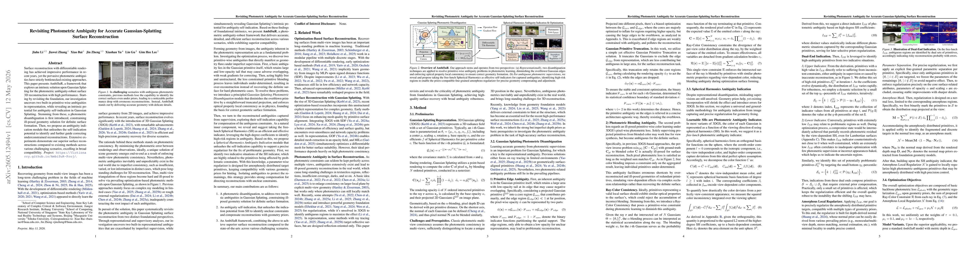Select the 'Abstract' heading
The width and height of the screenshot is (980, 254).
[56, 63]
